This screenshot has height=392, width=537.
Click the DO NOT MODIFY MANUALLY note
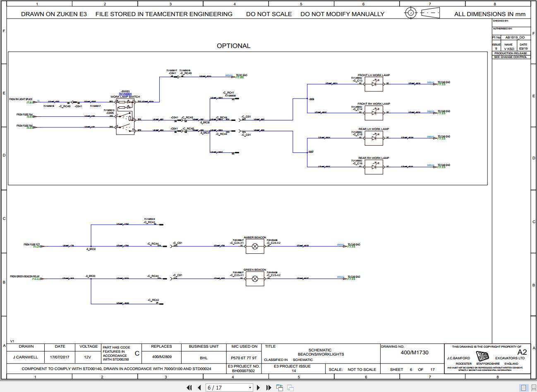click(x=343, y=14)
